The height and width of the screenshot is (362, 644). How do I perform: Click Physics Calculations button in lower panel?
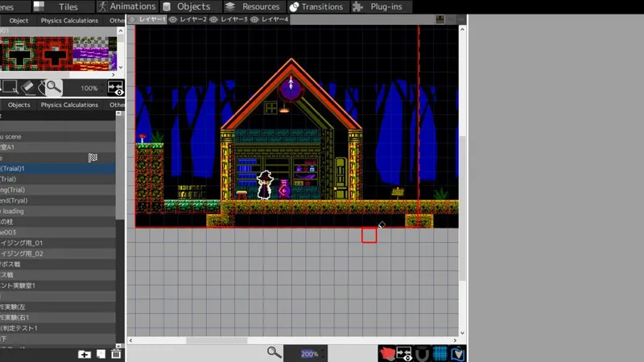click(x=69, y=105)
